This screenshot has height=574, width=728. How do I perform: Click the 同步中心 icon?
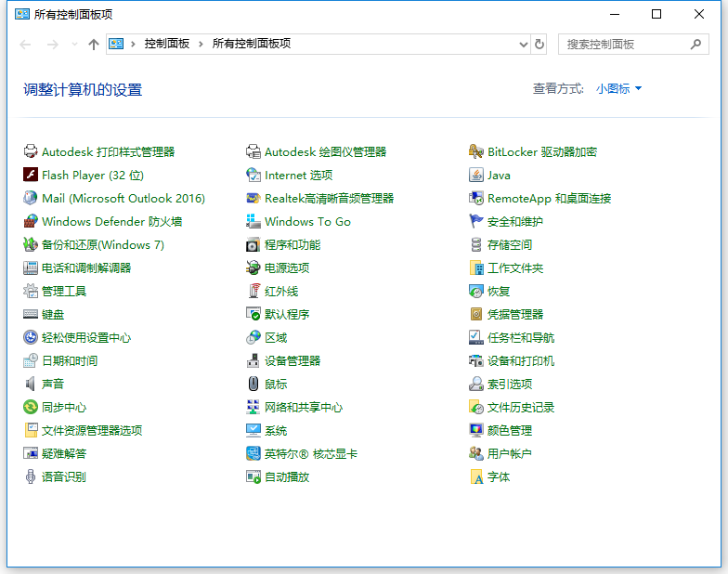[x=31, y=407]
